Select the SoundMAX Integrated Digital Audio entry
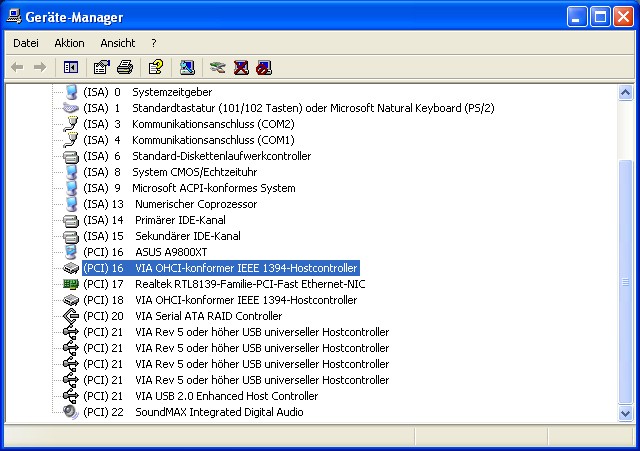 [193, 412]
